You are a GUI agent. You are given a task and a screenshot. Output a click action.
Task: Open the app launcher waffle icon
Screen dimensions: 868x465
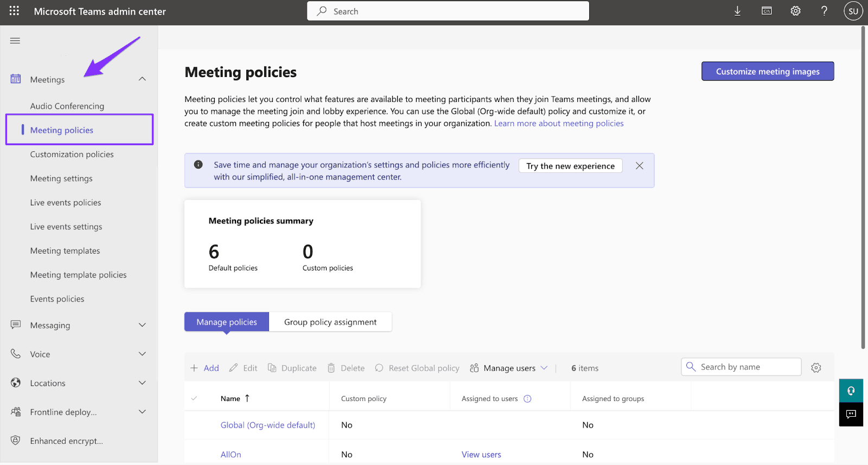click(14, 11)
